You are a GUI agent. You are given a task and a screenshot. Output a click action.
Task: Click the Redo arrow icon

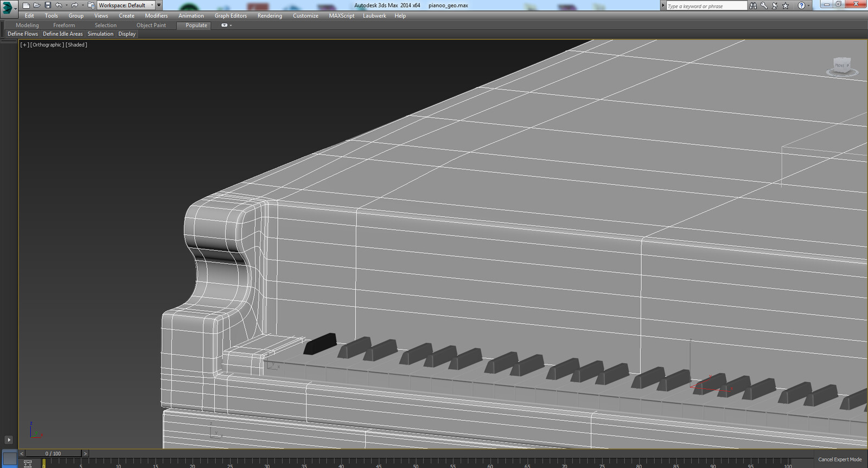click(x=74, y=5)
